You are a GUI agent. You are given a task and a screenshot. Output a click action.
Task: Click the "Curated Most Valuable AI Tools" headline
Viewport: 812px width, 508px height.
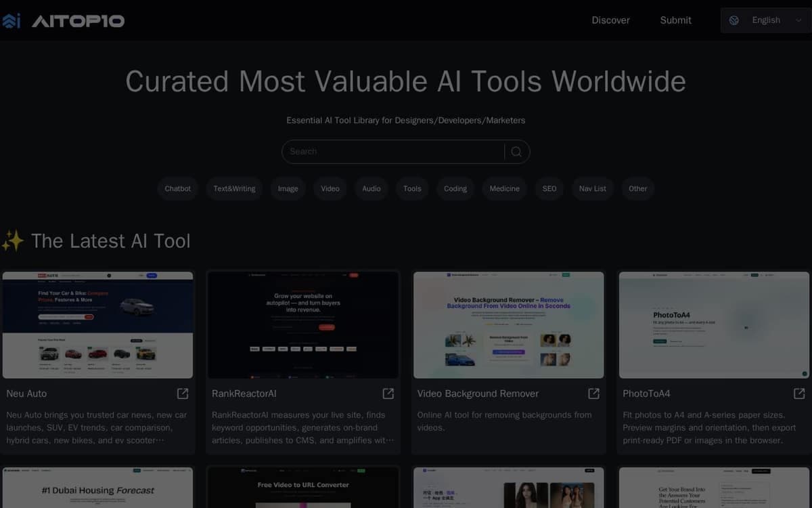[405, 82]
